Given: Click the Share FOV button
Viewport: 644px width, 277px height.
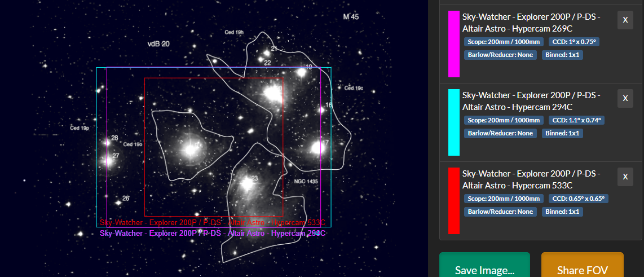Looking at the screenshot, I should coord(583,270).
